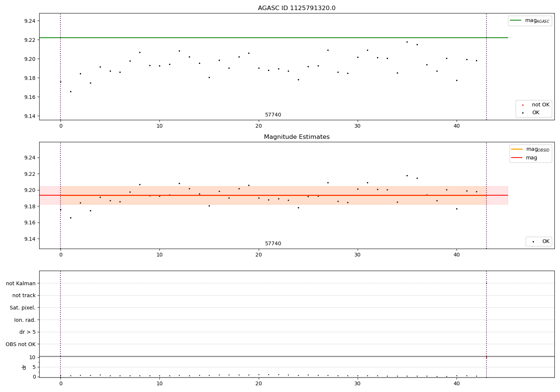Click the 9.16 tick label in middle plot
This screenshot has width=560, height=392.
(x=30, y=223)
